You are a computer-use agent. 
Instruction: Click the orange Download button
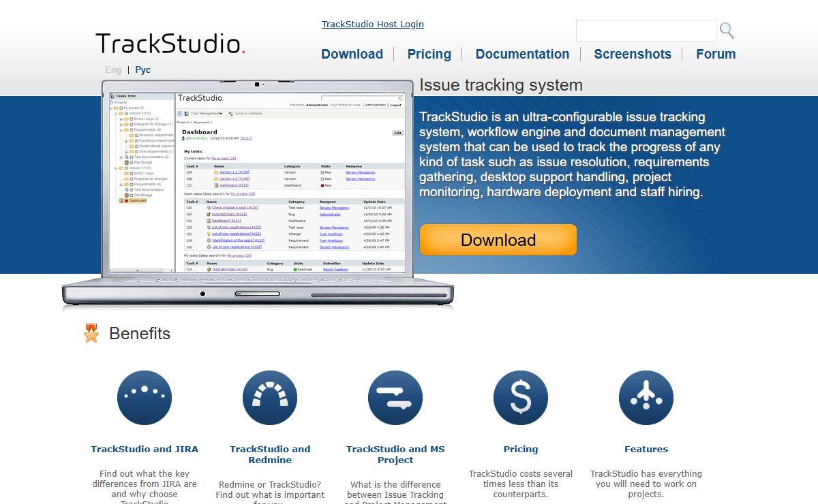click(x=498, y=240)
